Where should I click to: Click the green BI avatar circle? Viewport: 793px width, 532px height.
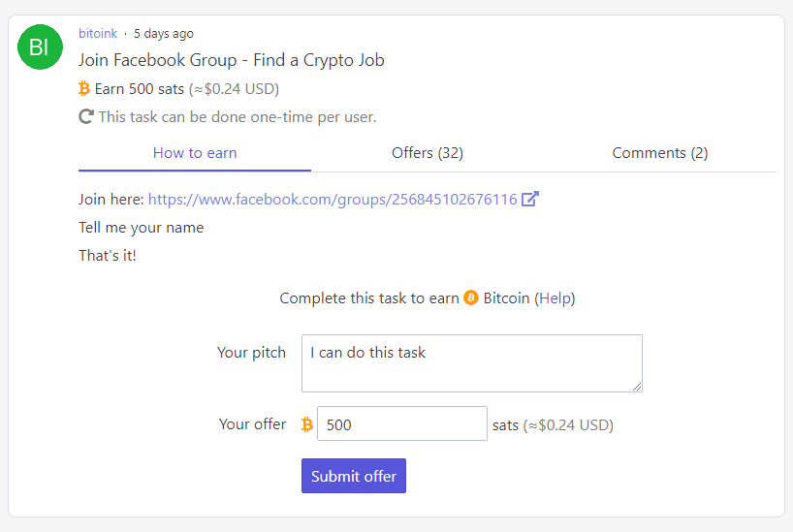click(x=40, y=47)
